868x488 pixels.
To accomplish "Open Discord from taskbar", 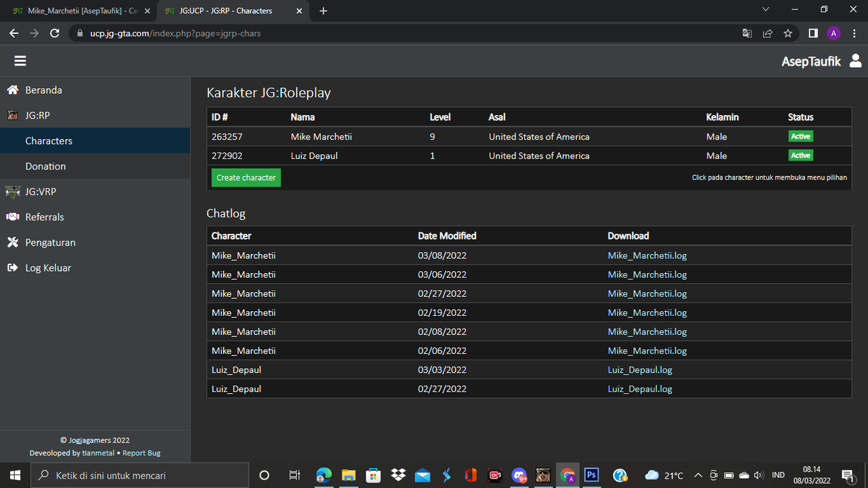I will 519,475.
